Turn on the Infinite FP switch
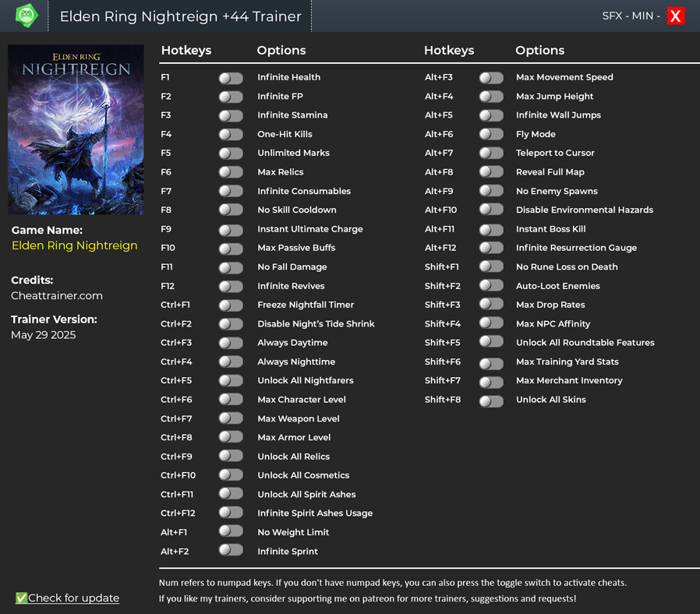 click(x=231, y=97)
